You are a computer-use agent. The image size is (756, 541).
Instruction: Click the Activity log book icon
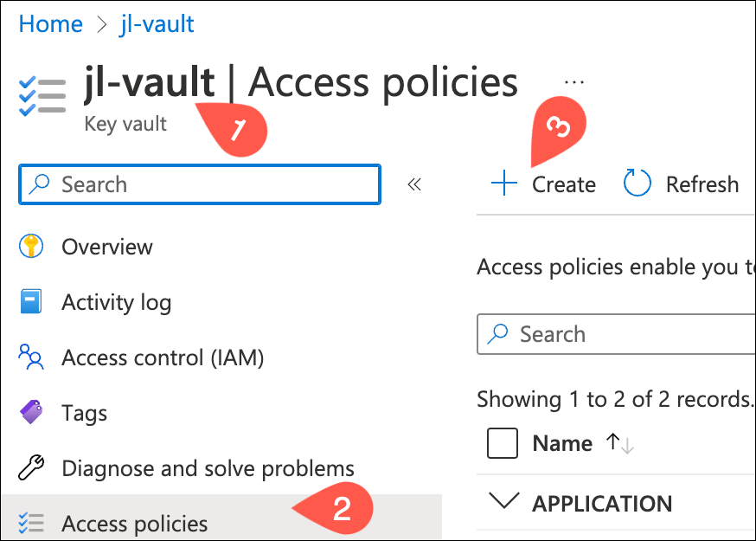coord(30,302)
